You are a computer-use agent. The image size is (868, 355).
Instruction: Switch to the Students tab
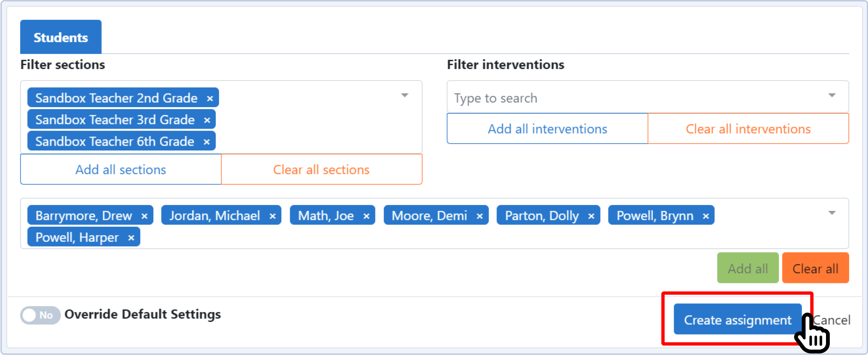[61, 37]
